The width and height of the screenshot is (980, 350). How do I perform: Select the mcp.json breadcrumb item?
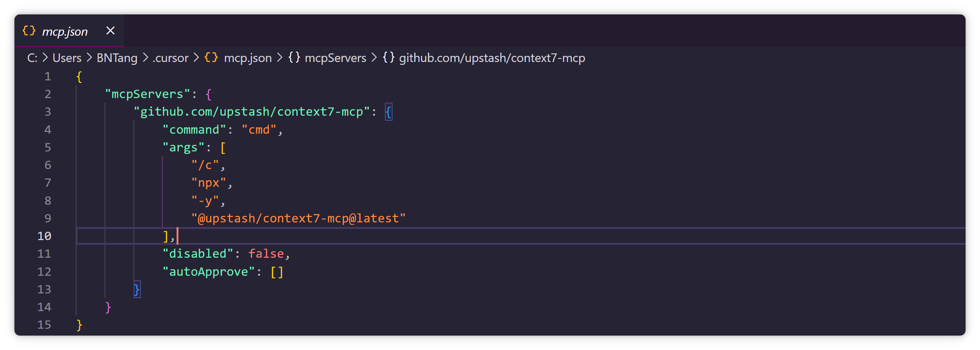pos(248,58)
